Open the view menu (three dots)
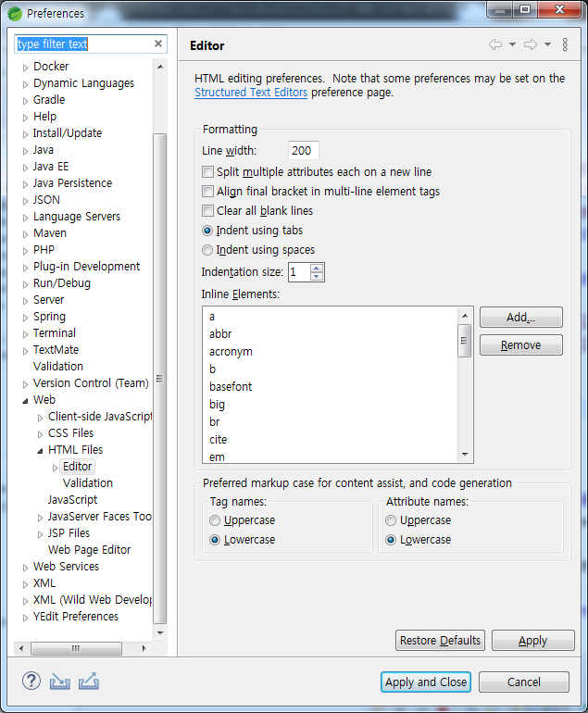 565,44
